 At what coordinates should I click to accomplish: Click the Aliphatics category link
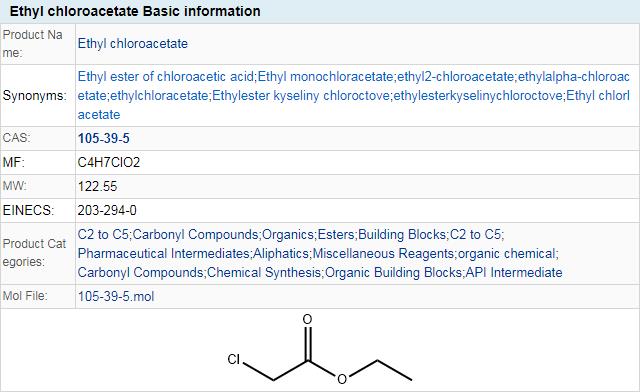click(x=281, y=254)
